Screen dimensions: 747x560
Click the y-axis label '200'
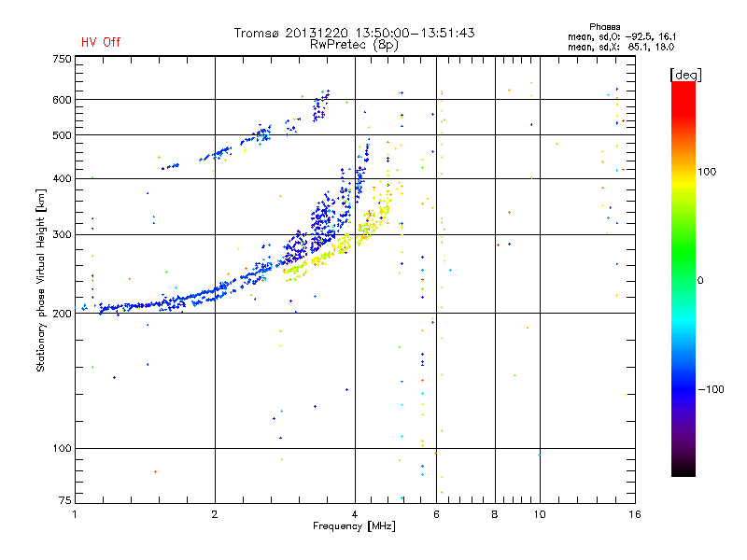62,314
